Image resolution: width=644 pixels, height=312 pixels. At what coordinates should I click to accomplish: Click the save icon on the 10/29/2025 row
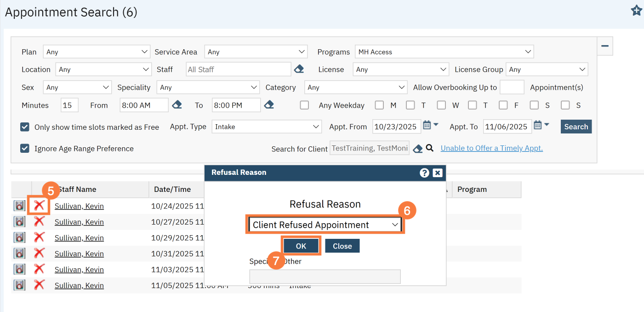19,237
